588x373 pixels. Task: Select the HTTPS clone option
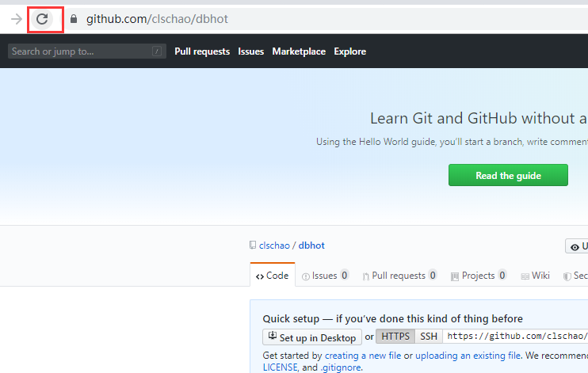click(x=395, y=337)
